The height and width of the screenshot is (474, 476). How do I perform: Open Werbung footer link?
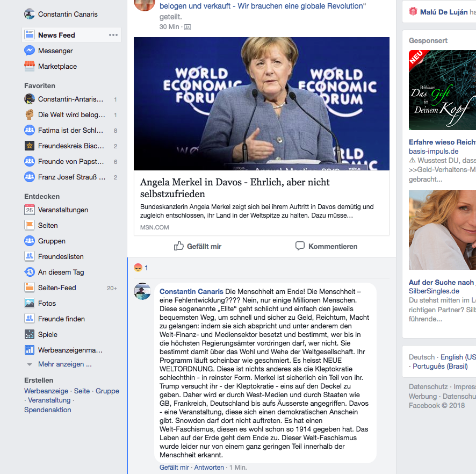(423, 396)
